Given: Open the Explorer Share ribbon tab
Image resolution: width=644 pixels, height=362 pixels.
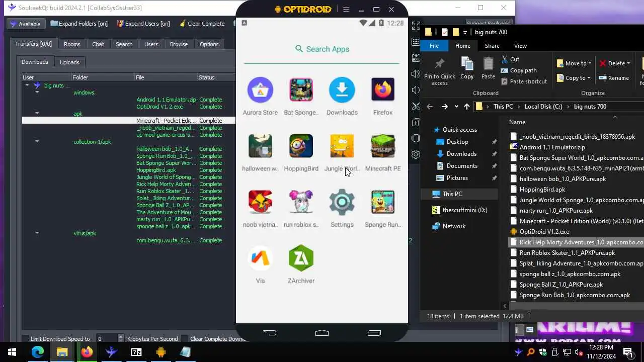Looking at the screenshot, I should coord(492,46).
